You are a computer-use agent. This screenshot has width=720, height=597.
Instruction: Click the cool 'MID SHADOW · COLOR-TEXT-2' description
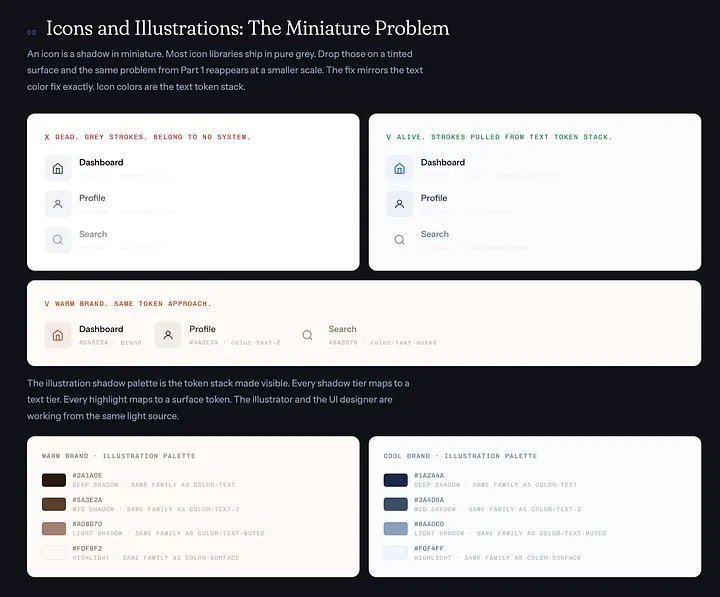(x=498, y=509)
